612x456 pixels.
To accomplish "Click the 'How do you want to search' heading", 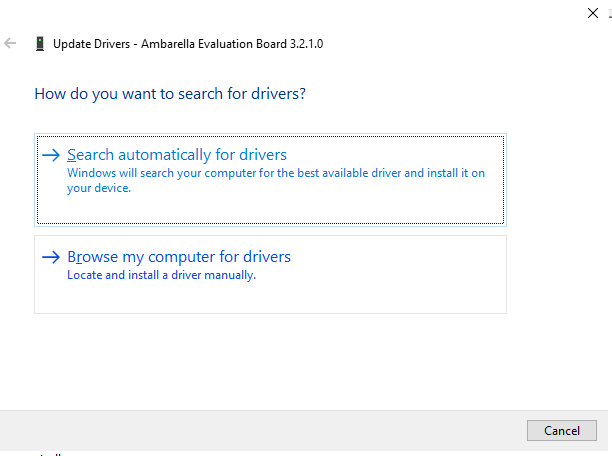I will tap(170, 94).
